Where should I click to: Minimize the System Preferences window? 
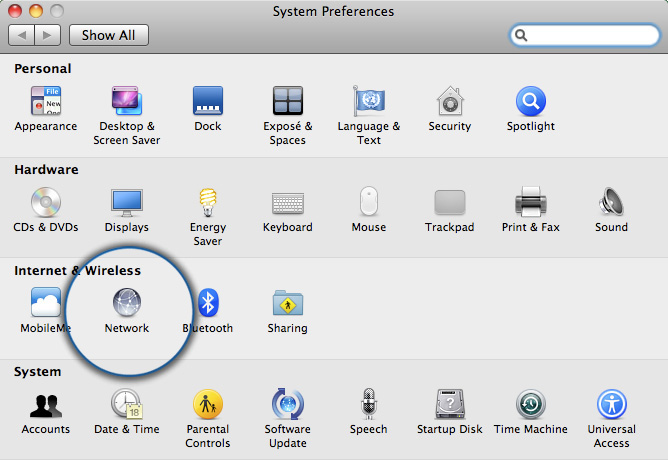pyautogui.click(x=36, y=11)
